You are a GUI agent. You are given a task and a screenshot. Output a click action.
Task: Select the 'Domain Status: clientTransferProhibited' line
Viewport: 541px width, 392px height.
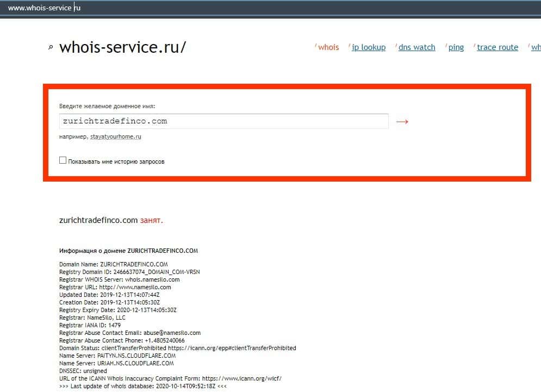178,348
